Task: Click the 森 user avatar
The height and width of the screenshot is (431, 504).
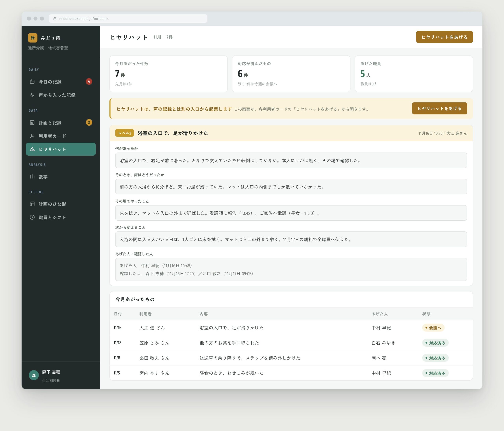Action: (x=34, y=375)
